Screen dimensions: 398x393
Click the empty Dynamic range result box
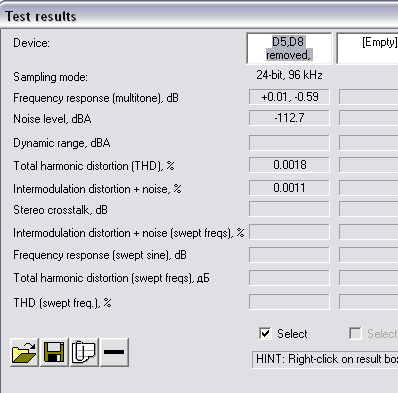(289, 143)
